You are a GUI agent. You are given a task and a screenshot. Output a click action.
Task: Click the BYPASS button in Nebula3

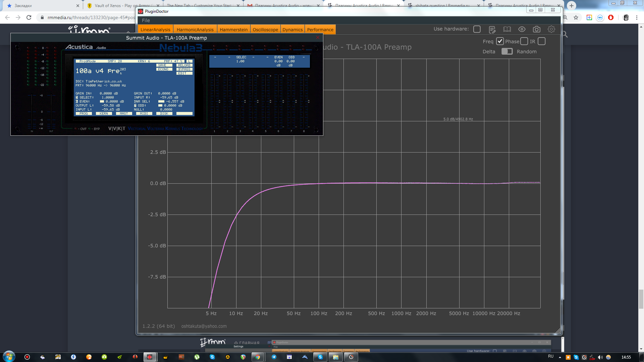184,69
